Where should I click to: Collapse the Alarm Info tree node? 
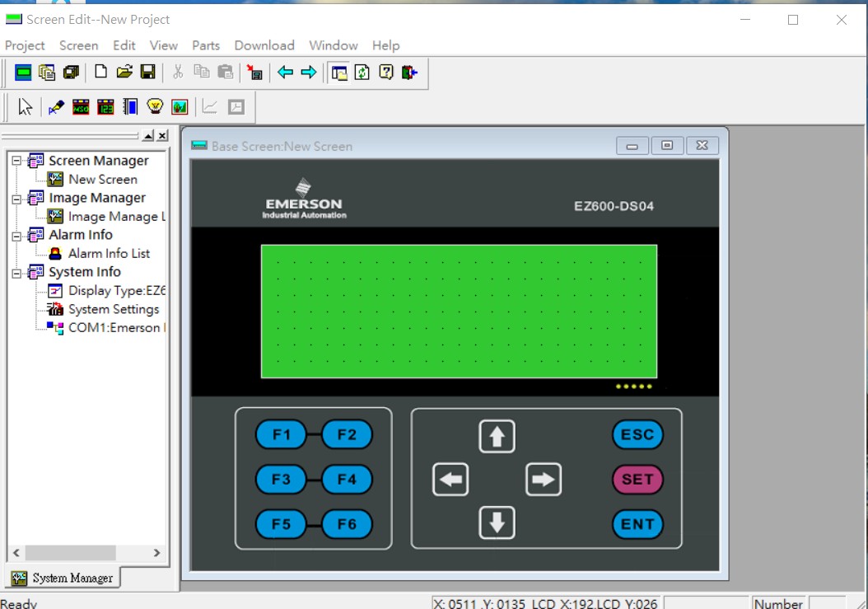coord(16,235)
